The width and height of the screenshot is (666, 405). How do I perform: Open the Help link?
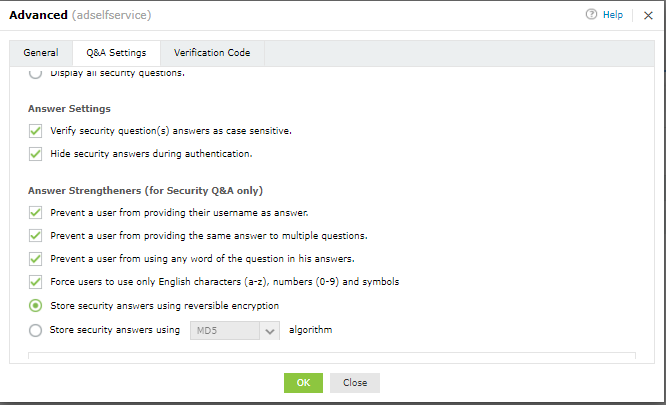pos(612,15)
